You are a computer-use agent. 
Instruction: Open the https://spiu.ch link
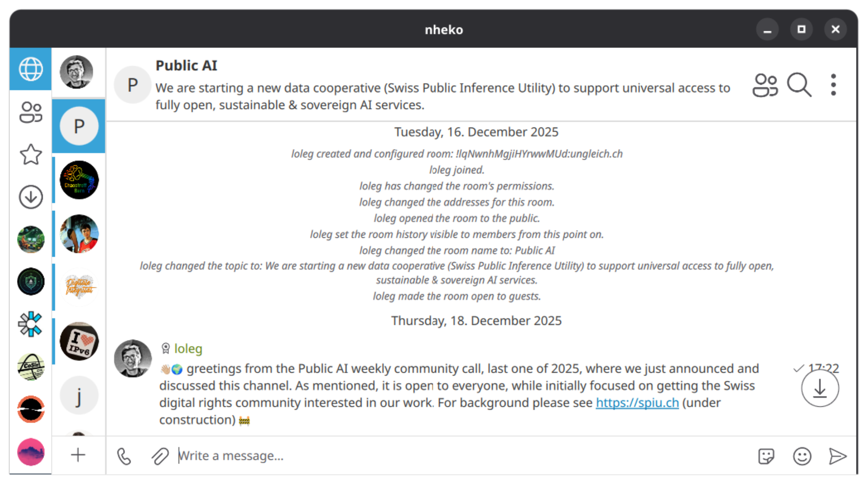click(637, 403)
